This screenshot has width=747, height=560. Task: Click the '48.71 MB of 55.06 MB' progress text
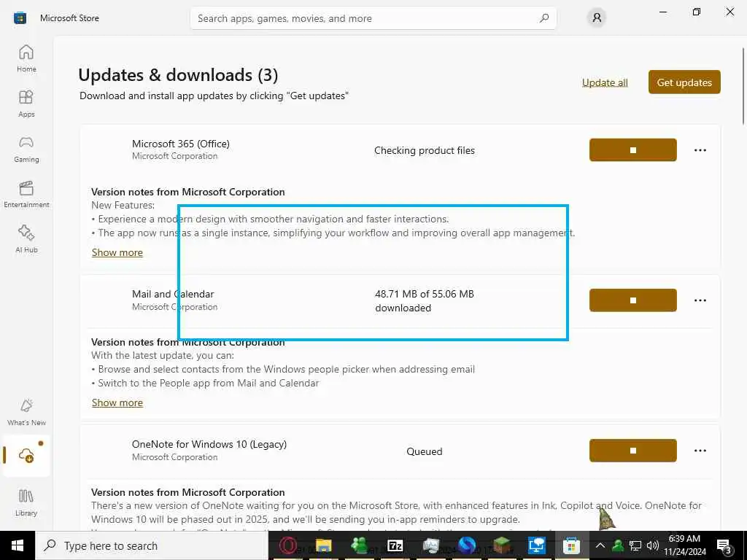coord(425,294)
